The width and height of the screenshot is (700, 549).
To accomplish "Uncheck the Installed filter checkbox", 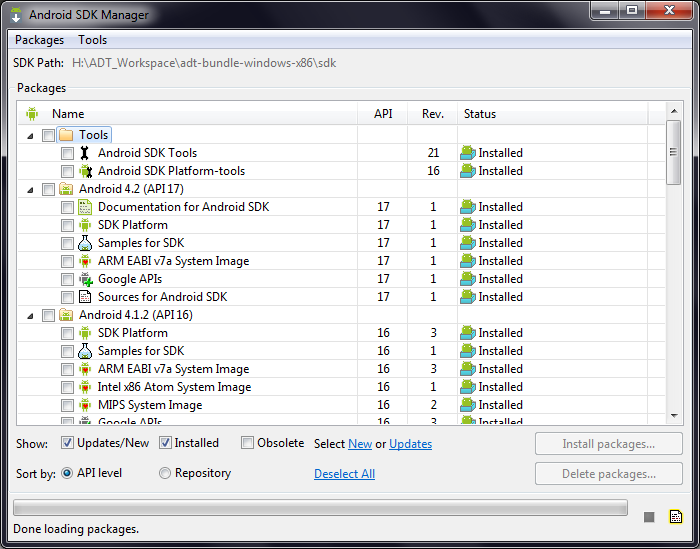I will [x=165, y=443].
